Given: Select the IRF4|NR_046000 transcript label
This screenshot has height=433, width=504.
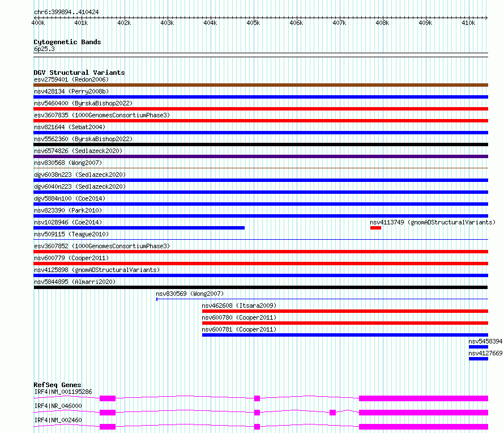Looking at the screenshot, I should click(58, 406).
